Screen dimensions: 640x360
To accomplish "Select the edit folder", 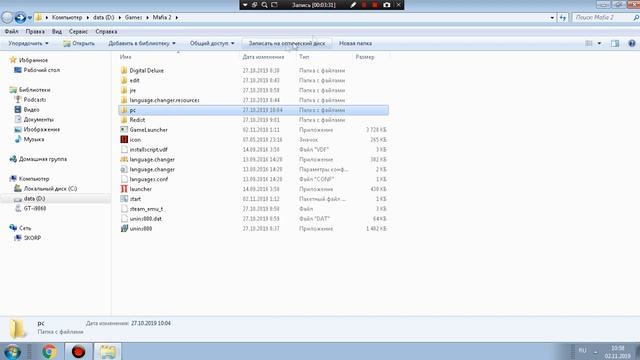I will pos(134,80).
